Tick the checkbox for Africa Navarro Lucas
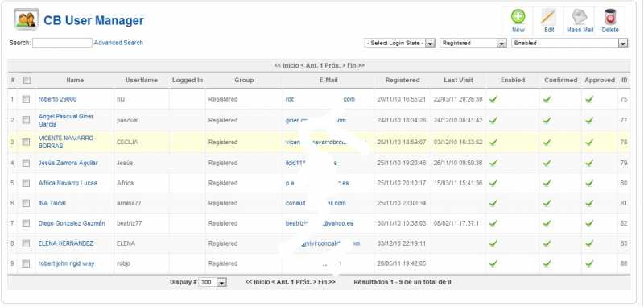Viewport: 644px width, 307px height. point(26,183)
